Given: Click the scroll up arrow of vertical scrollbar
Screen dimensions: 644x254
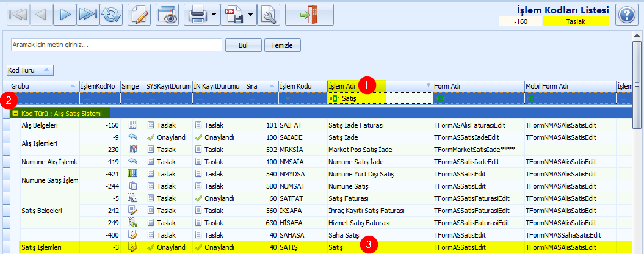Looking at the screenshot, I should pos(637,35).
